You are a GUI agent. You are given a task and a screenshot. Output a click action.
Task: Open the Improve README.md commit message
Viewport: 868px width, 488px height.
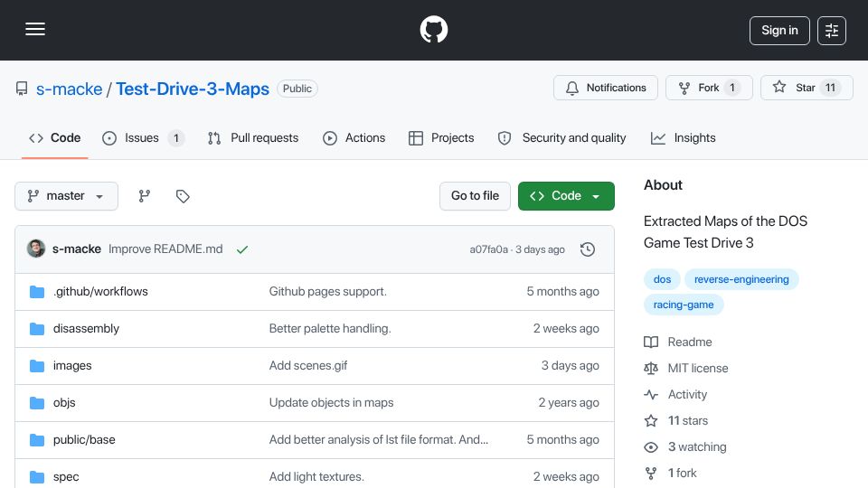click(x=165, y=249)
